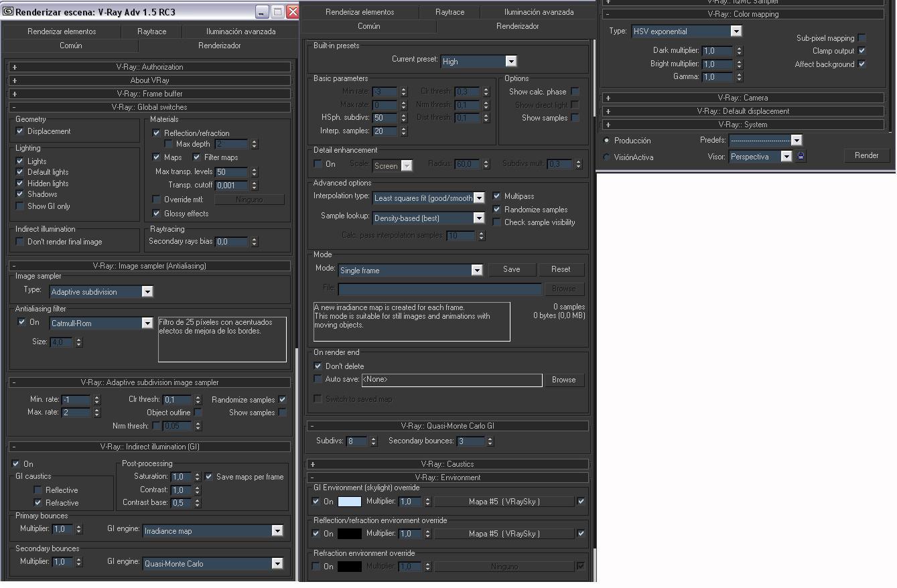The height and width of the screenshot is (588, 897).
Task: Enable Show calc. phase option
Action: pos(575,92)
